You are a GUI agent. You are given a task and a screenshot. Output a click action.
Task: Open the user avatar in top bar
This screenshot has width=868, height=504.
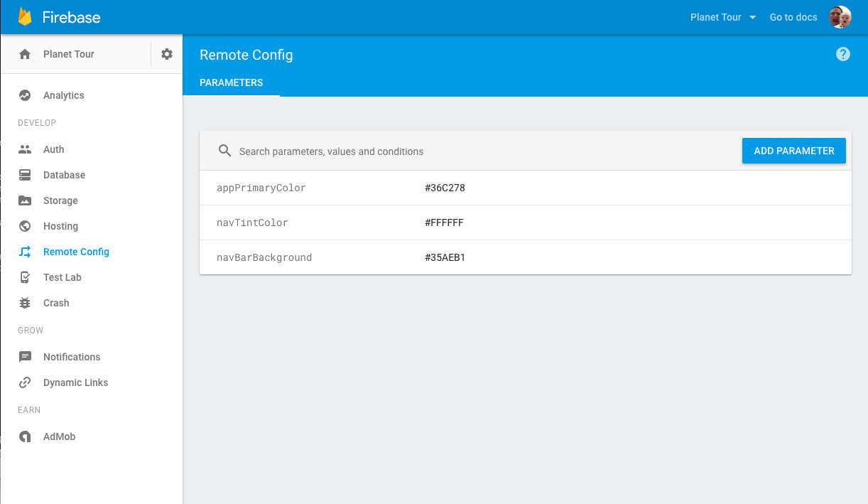[x=840, y=17]
